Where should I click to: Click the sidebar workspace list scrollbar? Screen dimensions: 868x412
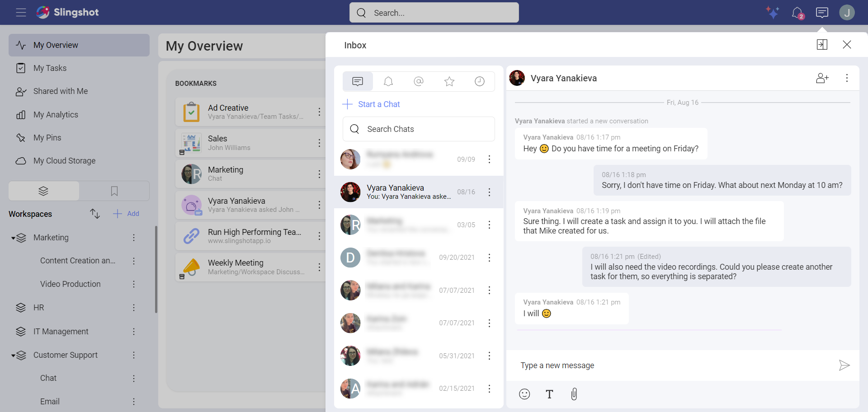156,269
